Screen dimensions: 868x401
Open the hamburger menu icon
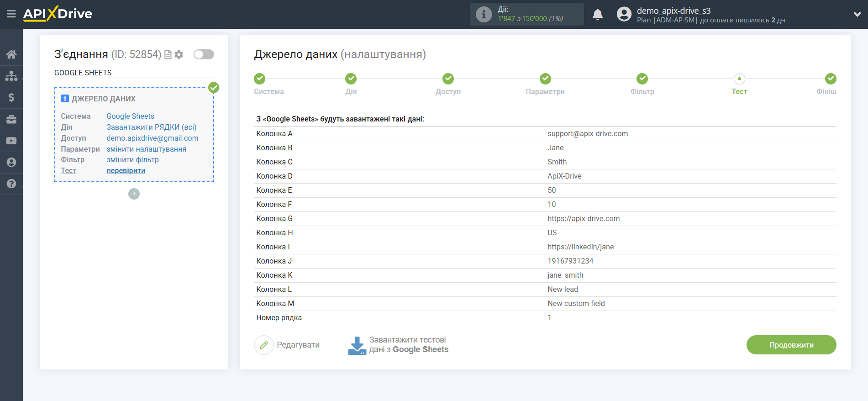coord(11,14)
